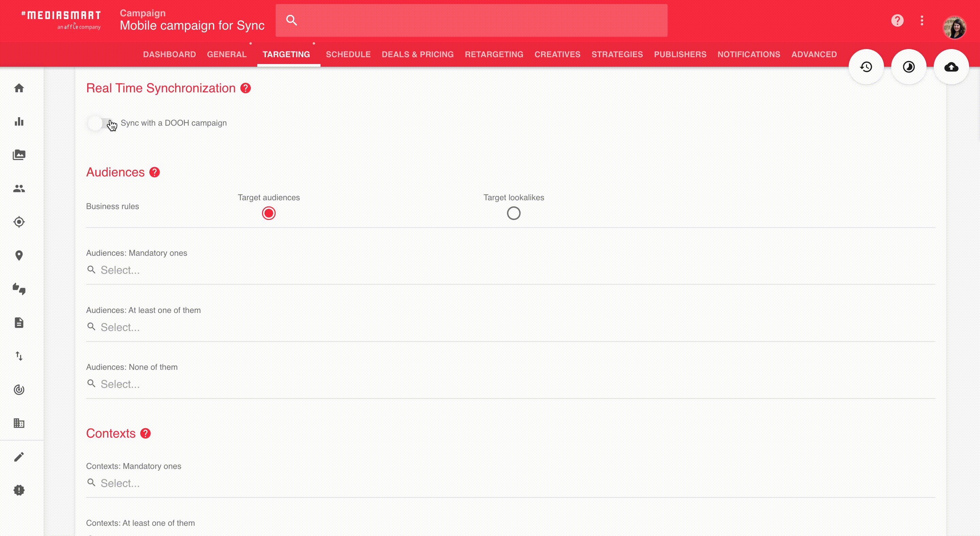The height and width of the screenshot is (536, 980).
Task: Open the audiences people icon in sidebar
Action: point(19,188)
